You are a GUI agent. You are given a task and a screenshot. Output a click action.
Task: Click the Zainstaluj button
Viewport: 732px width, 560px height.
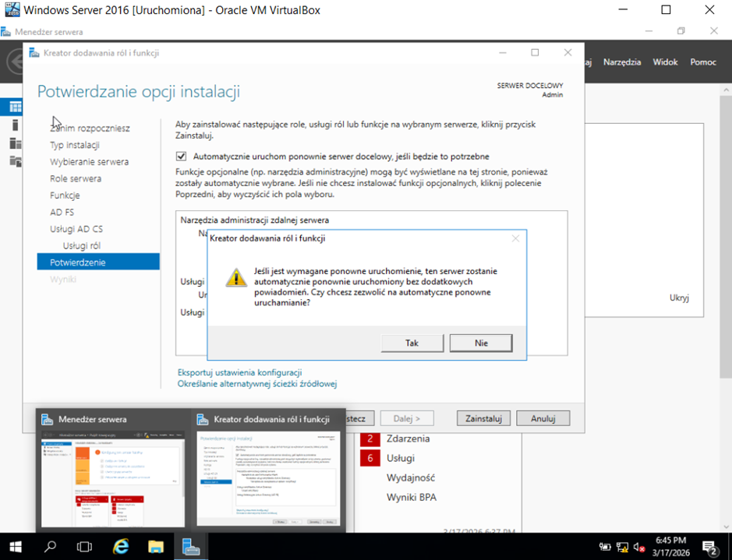(x=483, y=418)
